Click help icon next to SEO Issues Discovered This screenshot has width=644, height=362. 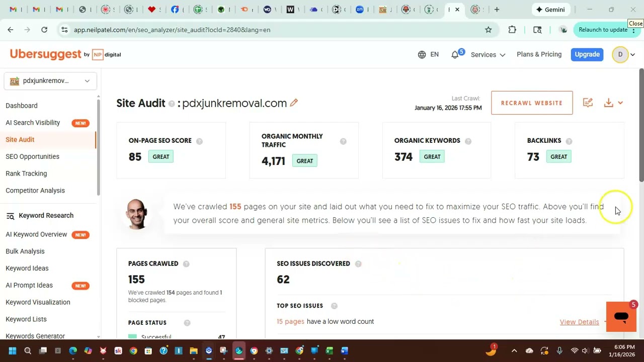click(358, 263)
